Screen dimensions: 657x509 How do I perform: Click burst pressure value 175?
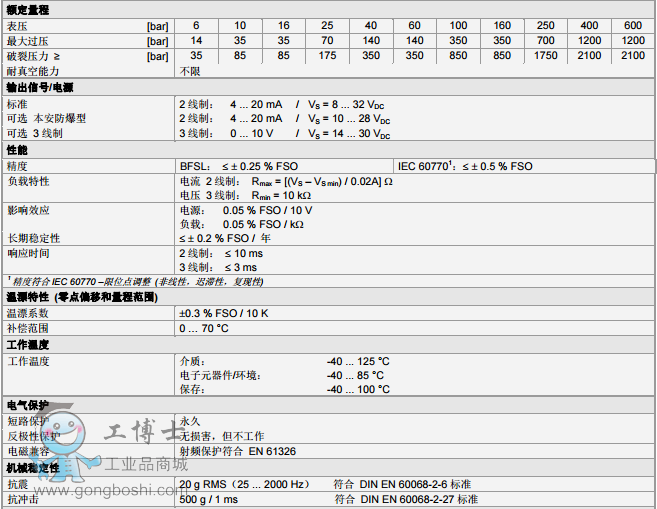(x=327, y=56)
